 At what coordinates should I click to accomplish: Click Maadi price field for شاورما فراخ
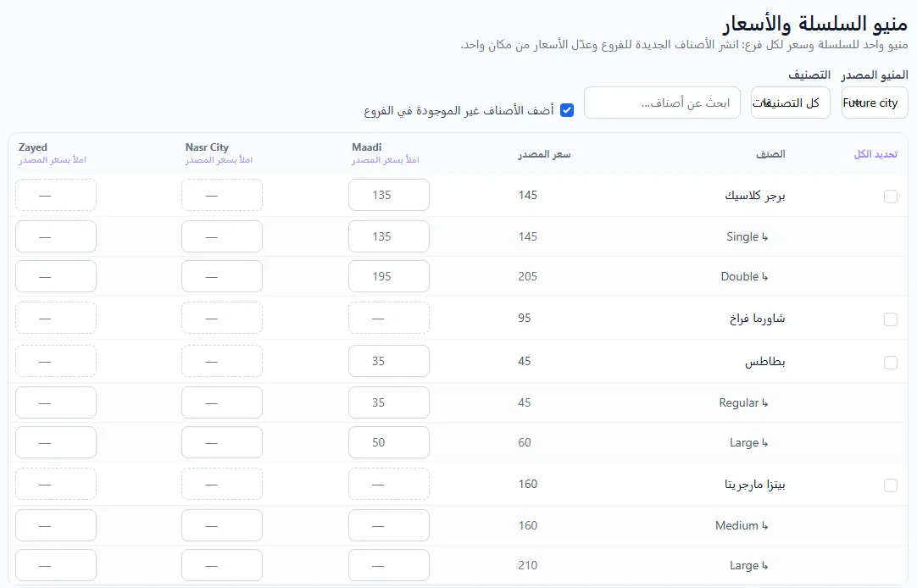point(389,318)
